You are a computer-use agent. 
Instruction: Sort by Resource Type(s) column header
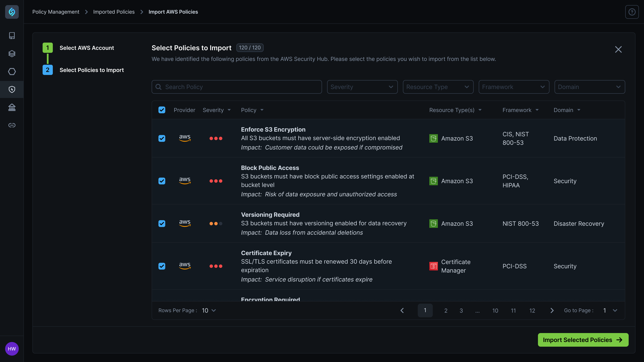[x=455, y=110]
